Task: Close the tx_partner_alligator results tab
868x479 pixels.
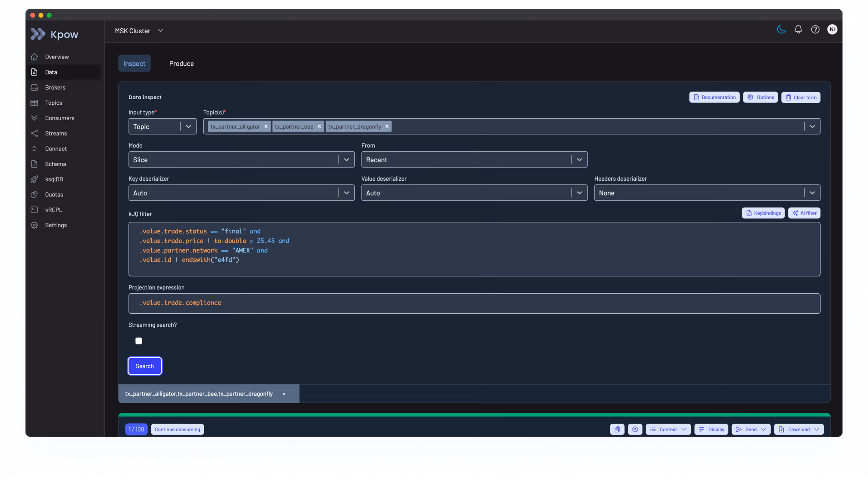Action: coord(284,394)
